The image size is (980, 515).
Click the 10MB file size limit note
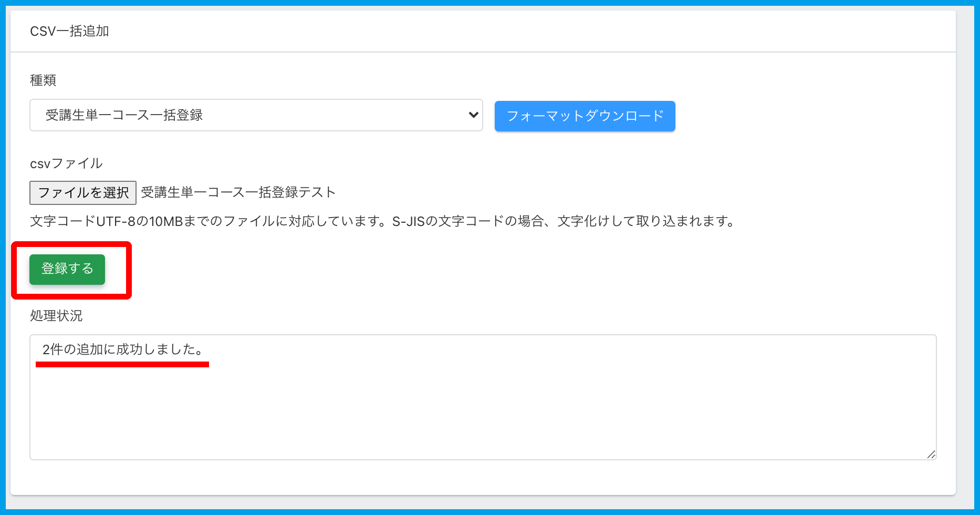tap(165, 221)
